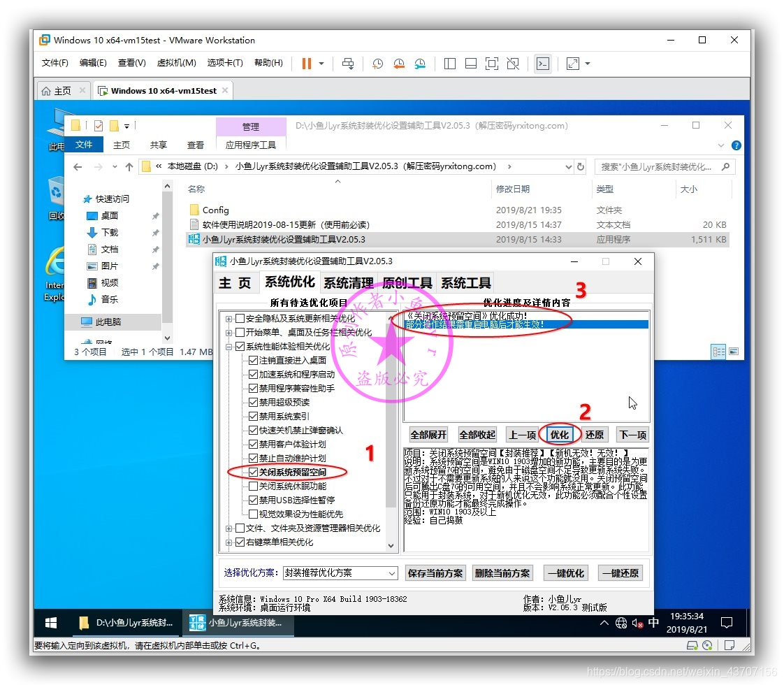Open guest notification center icon
The height and width of the screenshot is (685, 784).
[727, 623]
